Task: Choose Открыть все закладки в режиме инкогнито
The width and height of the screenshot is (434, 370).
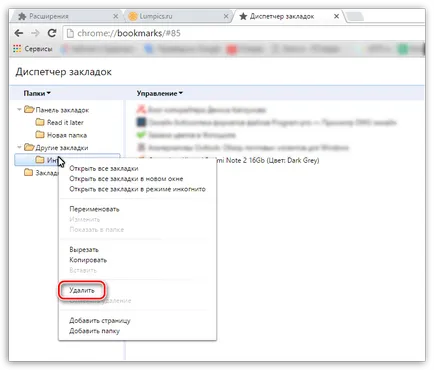Action: [x=137, y=189]
